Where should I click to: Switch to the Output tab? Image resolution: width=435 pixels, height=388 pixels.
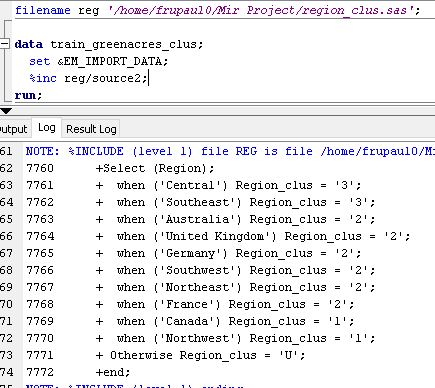point(13,129)
